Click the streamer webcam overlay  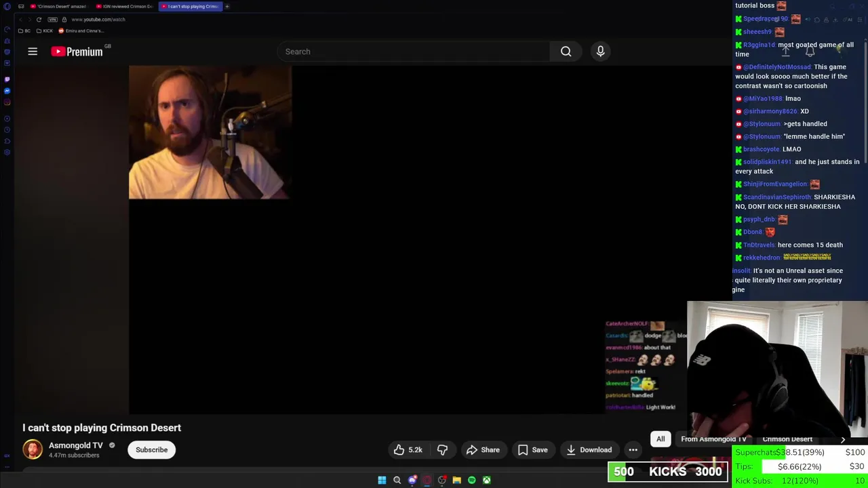(x=777, y=369)
